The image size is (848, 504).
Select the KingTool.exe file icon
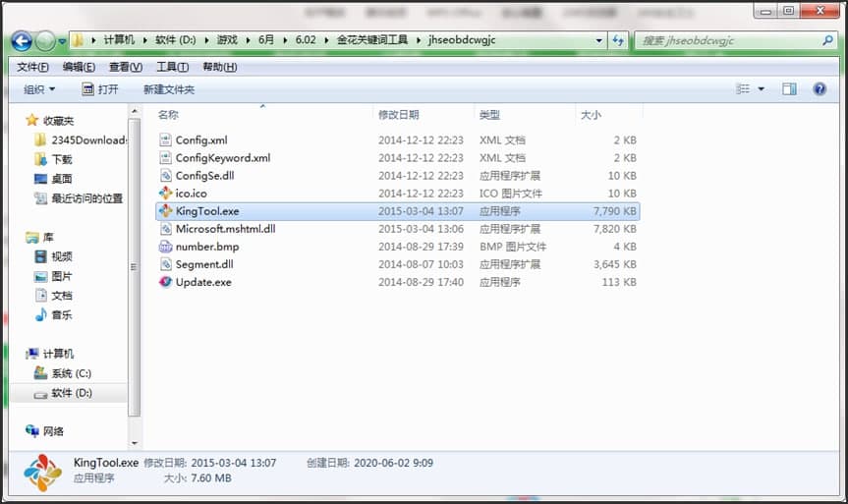[165, 211]
